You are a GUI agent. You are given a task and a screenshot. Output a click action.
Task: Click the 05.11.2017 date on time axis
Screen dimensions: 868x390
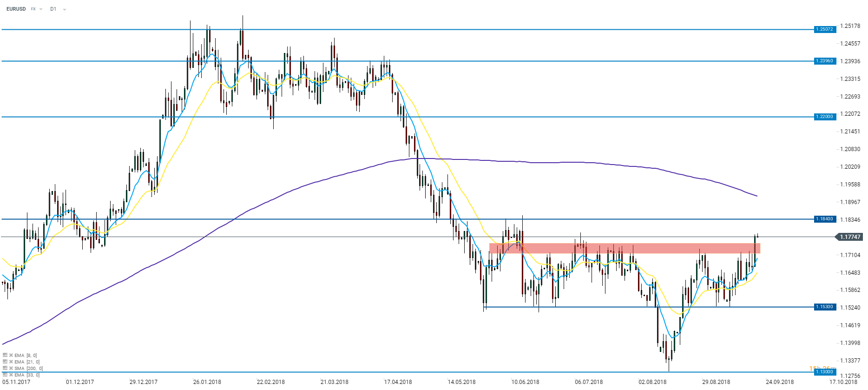[x=16, y=382]
